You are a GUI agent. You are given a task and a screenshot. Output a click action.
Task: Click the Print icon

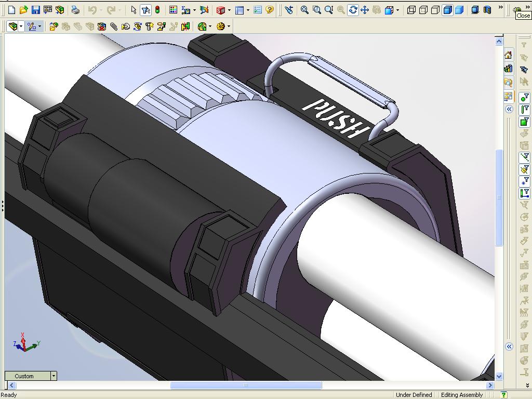pos(75,10)
